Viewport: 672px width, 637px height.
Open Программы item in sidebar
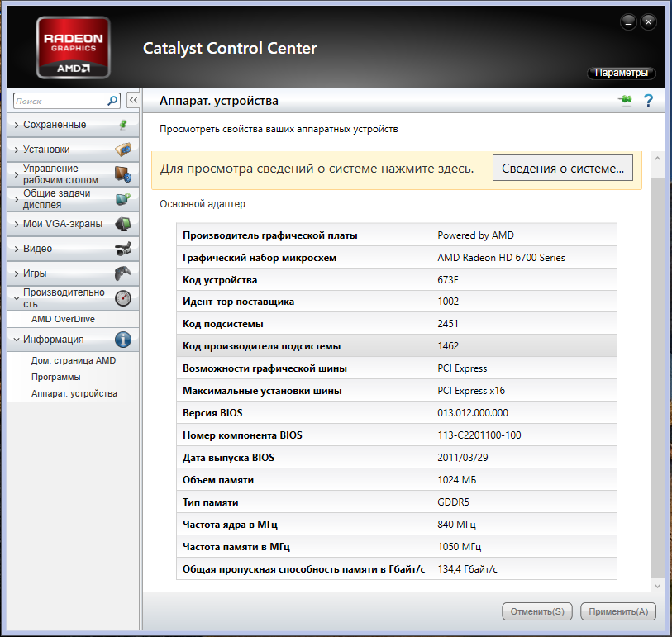[x=55, y=377]
